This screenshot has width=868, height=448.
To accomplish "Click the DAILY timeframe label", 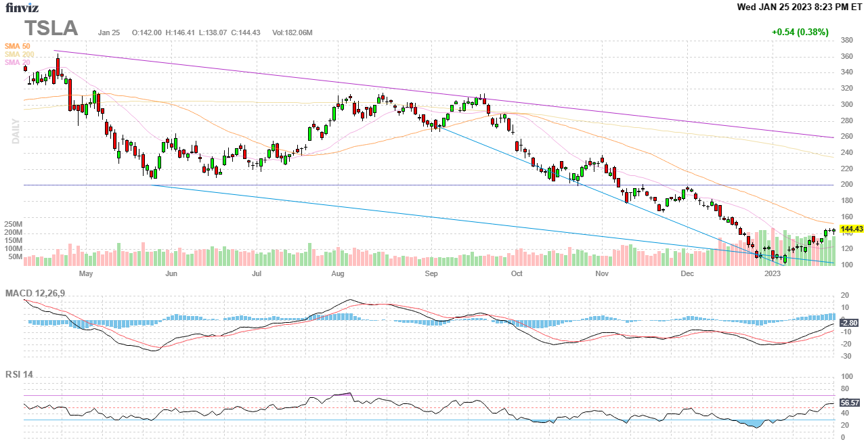I will click(15, 131).
